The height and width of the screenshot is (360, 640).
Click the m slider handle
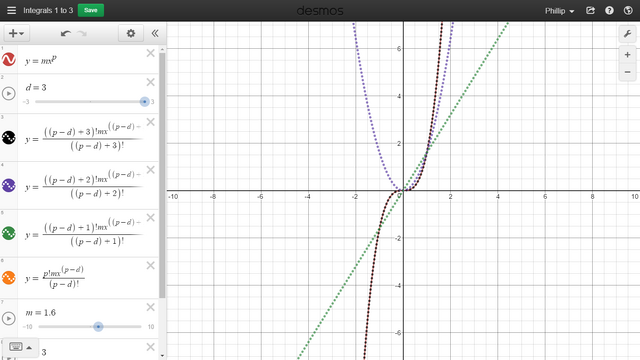coord(98,327)
